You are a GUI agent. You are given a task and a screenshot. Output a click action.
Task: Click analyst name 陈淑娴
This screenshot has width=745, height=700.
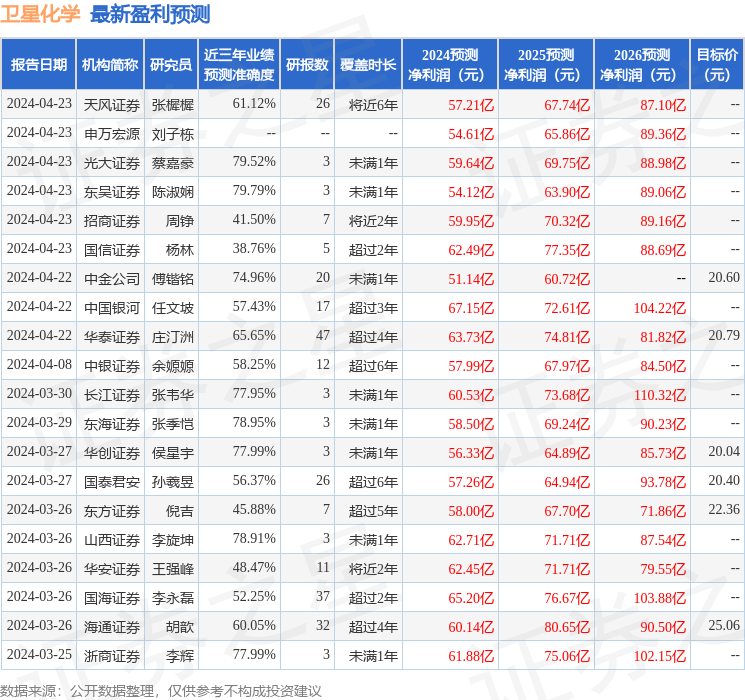pos(173,192)
